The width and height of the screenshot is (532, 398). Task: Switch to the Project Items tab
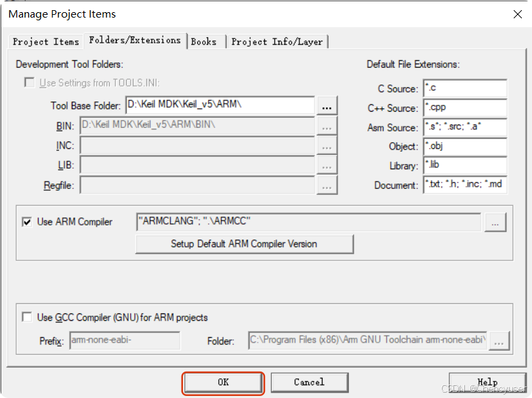pyautogui.click(x=46, y=42)
